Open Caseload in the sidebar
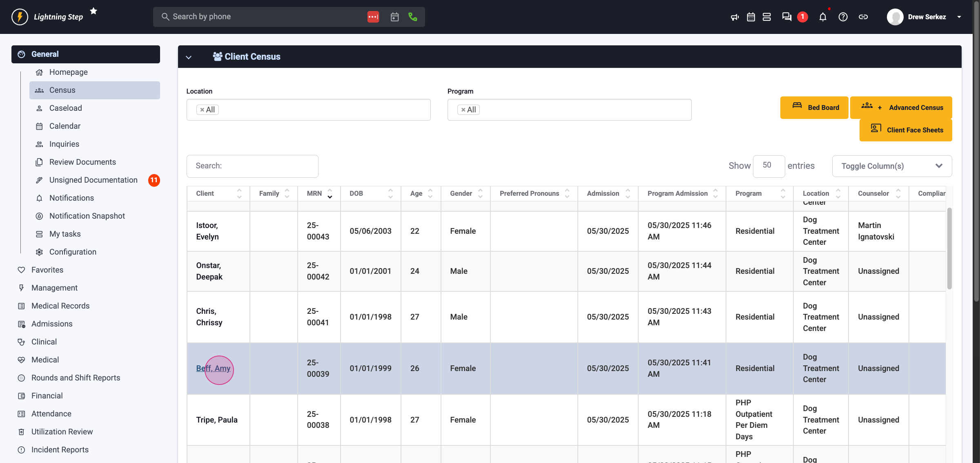The height and width of the screenshot is (463, 980). 66,108
